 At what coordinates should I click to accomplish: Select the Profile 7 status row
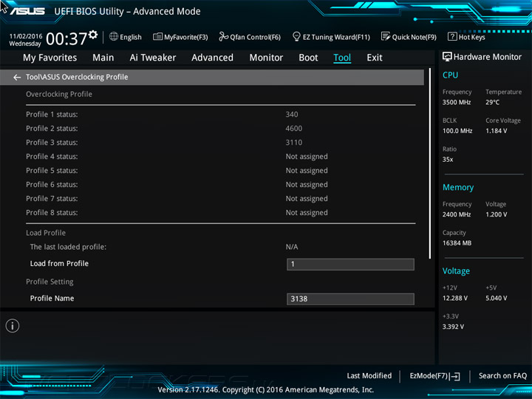pos(220,199)
